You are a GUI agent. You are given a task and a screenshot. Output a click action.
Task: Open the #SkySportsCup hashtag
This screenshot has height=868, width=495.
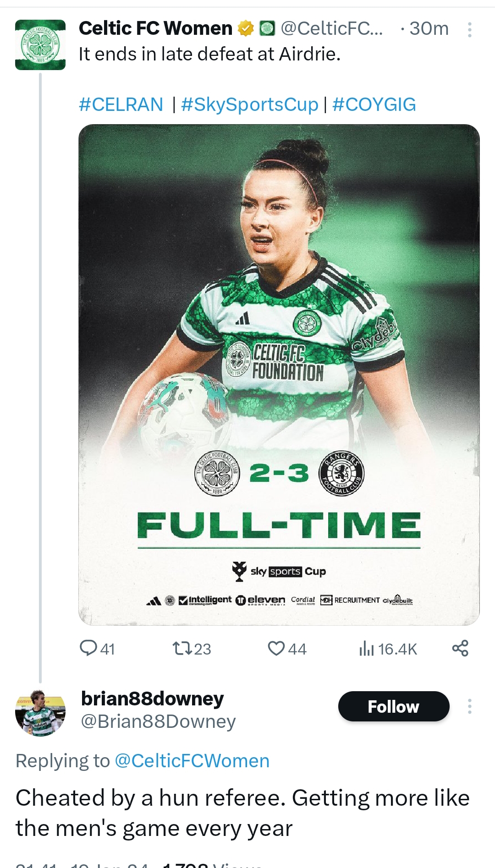(x=249, y=104)
